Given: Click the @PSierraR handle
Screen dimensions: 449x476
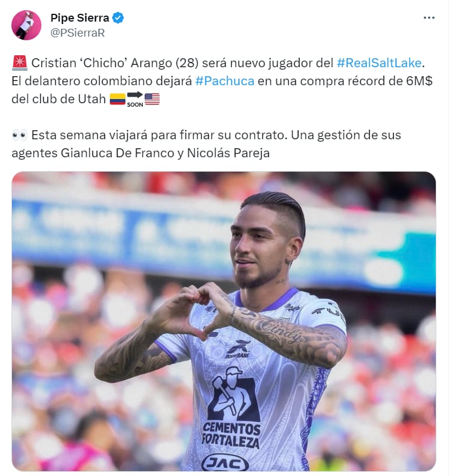Looking at the screenshot, I should (x=77, y=33).
